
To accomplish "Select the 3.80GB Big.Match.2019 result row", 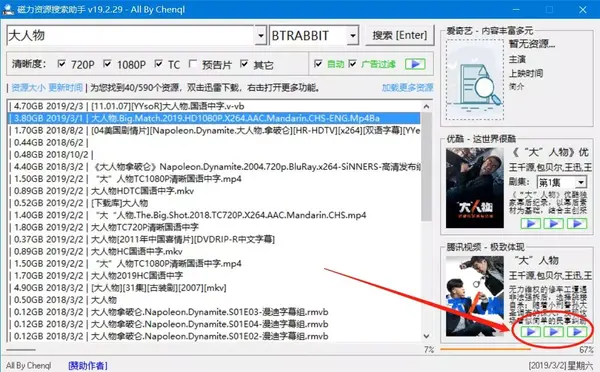I will click(x=214, y=118).
